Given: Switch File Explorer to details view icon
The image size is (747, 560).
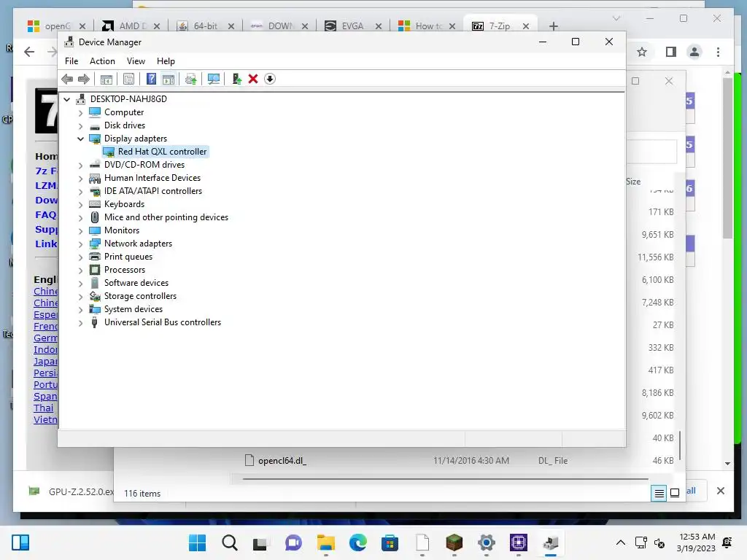Looking at the screenshot, I should pyautogui.click(x=659, y=493).
